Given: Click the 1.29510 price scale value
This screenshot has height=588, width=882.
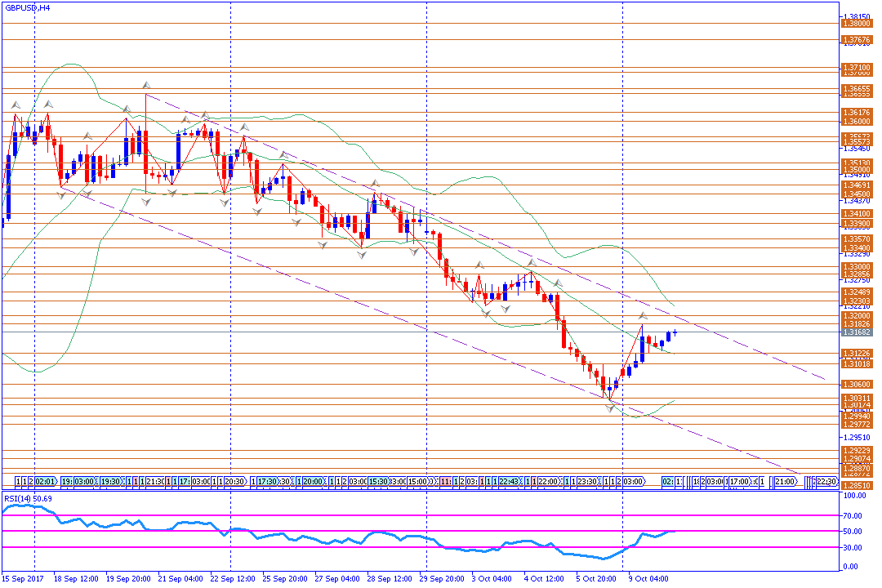Looking at the screenshot, I should click(857, 437).
